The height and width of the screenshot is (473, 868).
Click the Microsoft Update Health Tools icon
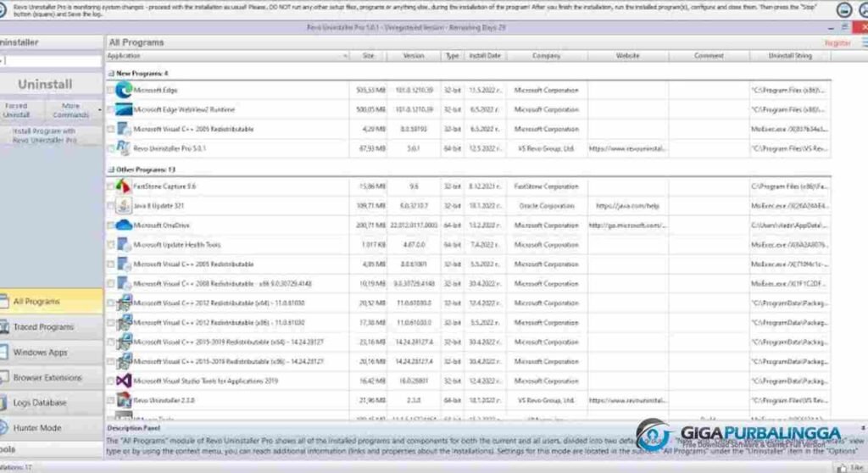[124, 245]
